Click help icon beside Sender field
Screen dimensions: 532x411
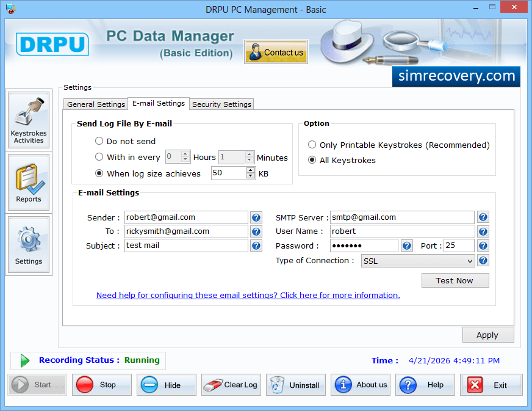tap(256, 217)
